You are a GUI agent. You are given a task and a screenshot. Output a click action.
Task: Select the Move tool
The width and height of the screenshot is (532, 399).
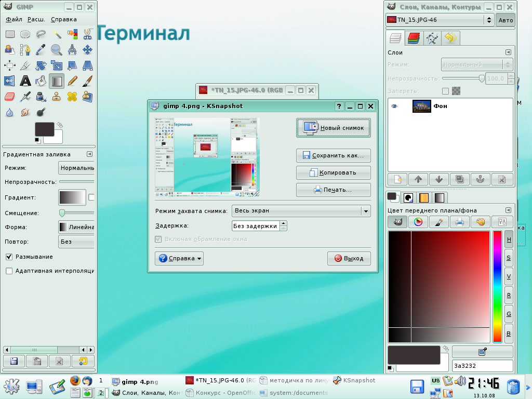(x=87, y=50)
